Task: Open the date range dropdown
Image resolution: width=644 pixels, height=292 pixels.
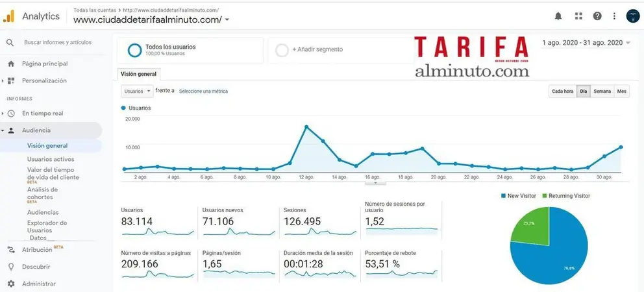Action: [586, 43]
